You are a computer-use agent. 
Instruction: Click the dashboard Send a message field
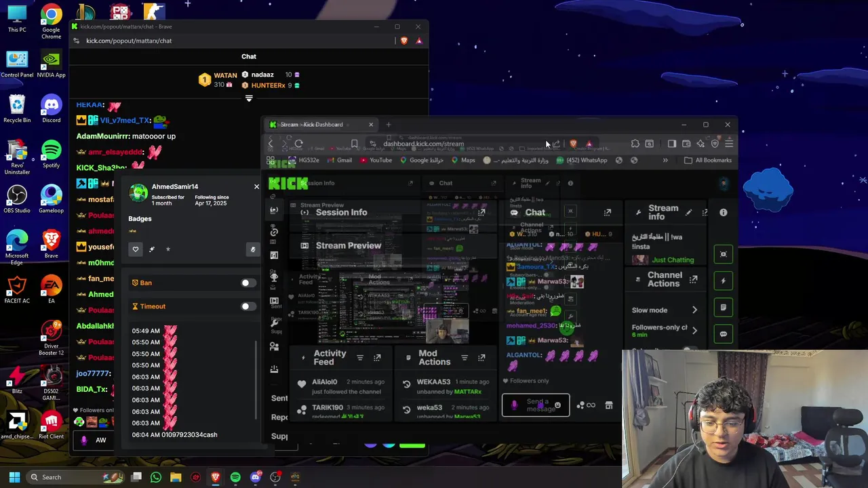click(536, 405)
